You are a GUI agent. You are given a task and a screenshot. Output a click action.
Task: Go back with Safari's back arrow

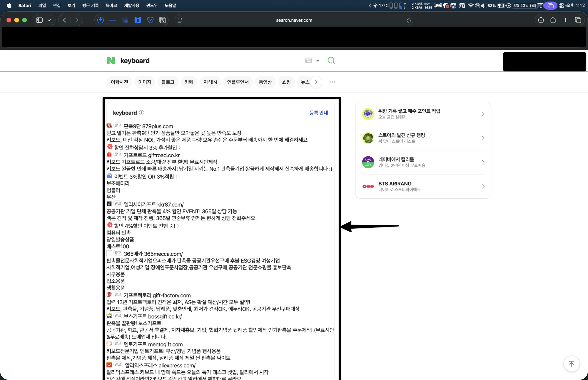(x=65, y=20)
